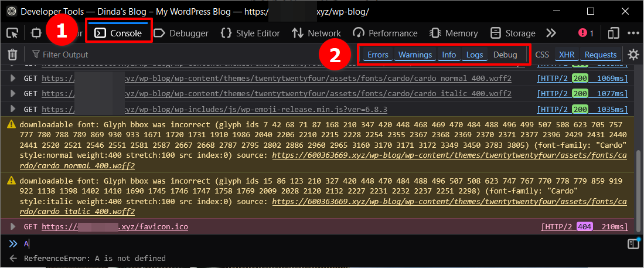
Task: Toggle the Requests filter
Action: pyautogui.click(x=601, y=55)
